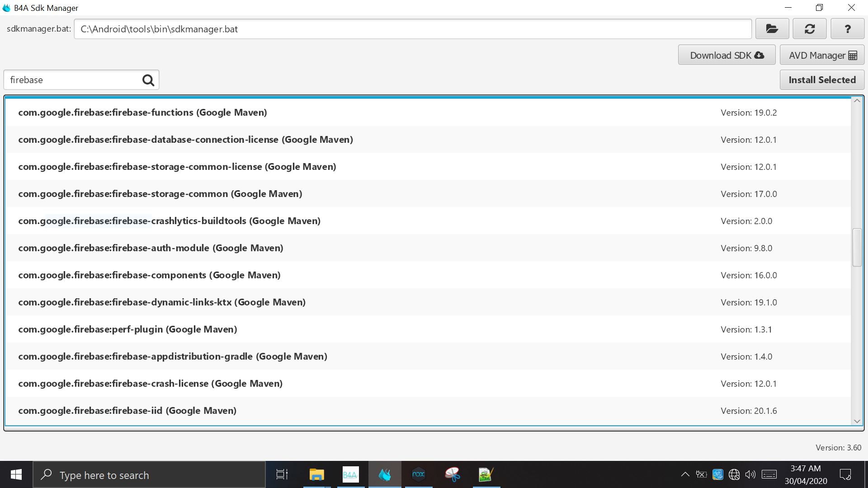Select firebase-crash-license package
Viewport: 868px width, 488px height.
[428, 384]
